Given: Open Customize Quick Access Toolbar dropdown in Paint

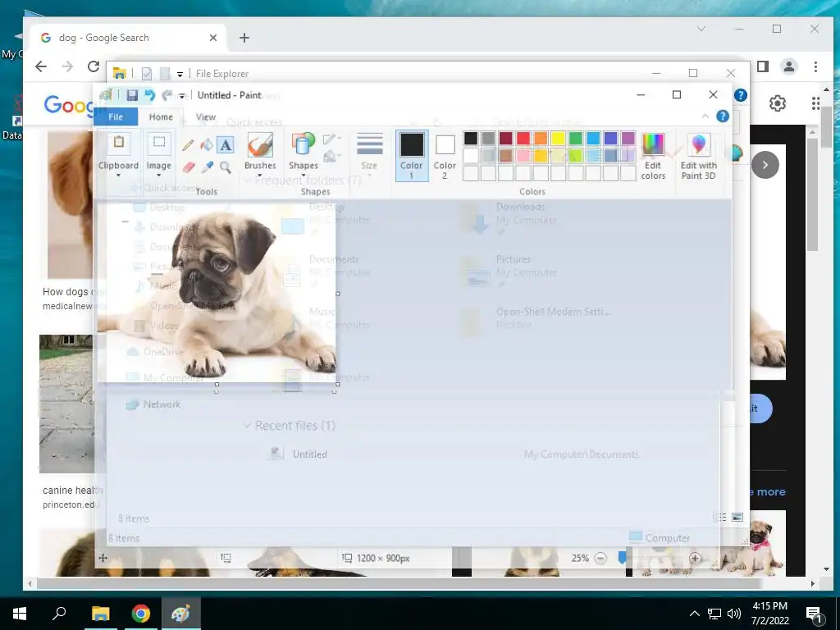Looking at the screenshot, I should pos(181,96).
